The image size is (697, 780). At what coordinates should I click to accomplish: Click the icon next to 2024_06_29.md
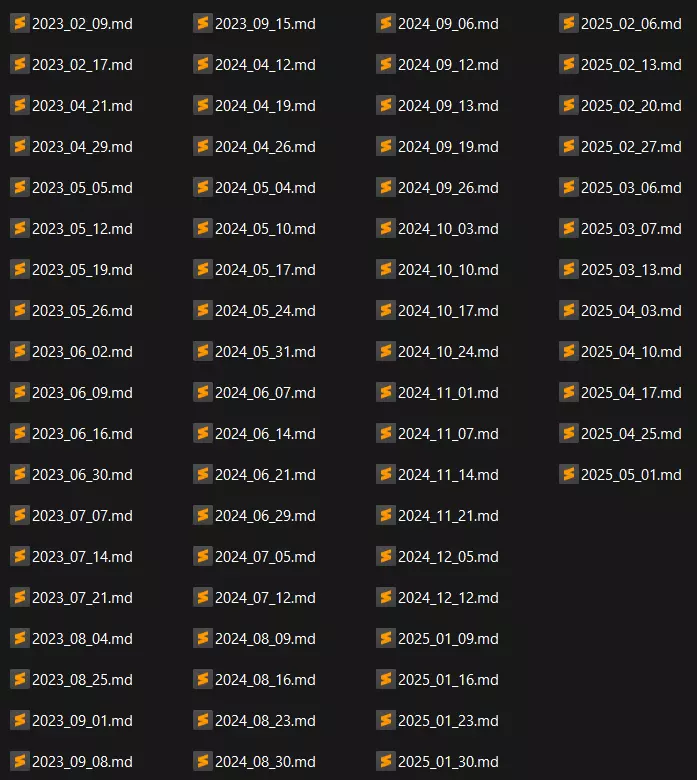tap(203, 515)
